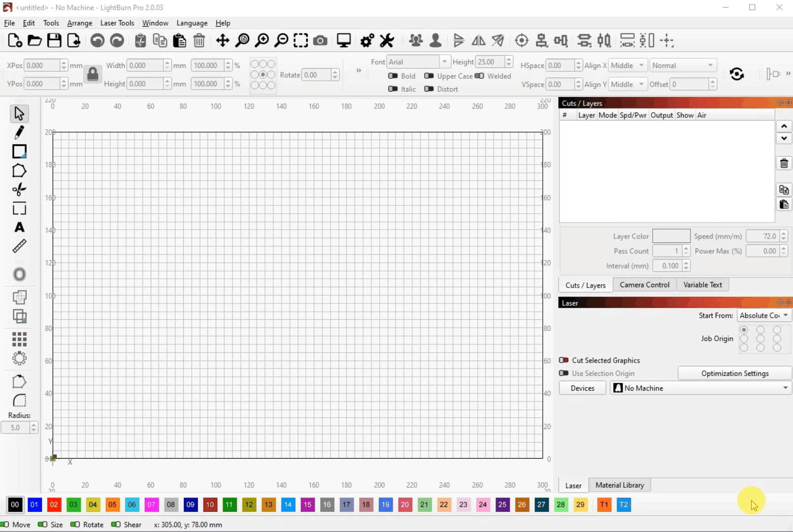This screenshot has width=793, height=532.
Task: Select the Create Text tool
Action: click(19, 228)
